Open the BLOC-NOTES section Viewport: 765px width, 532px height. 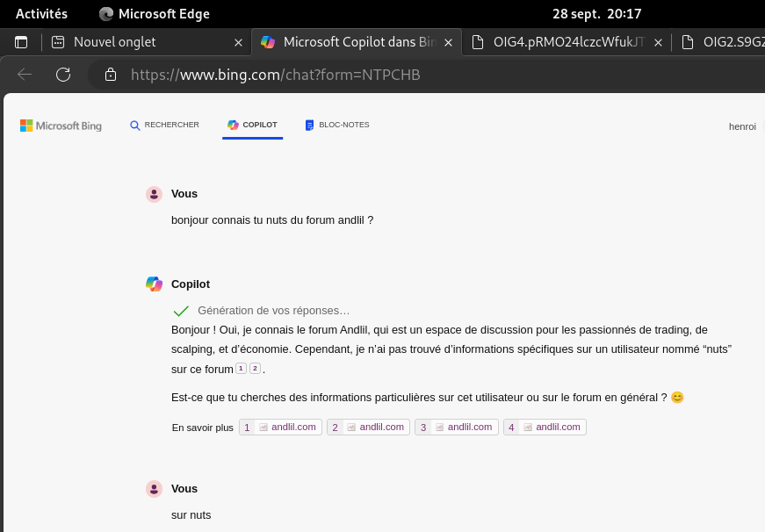[337, 126]
